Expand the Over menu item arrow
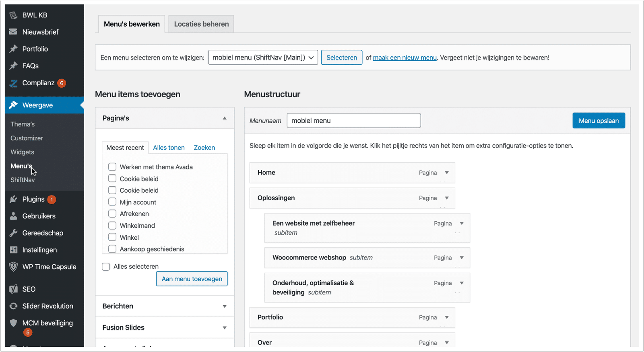644x352 pixels. pyautogui.click(x=447, y=343)
